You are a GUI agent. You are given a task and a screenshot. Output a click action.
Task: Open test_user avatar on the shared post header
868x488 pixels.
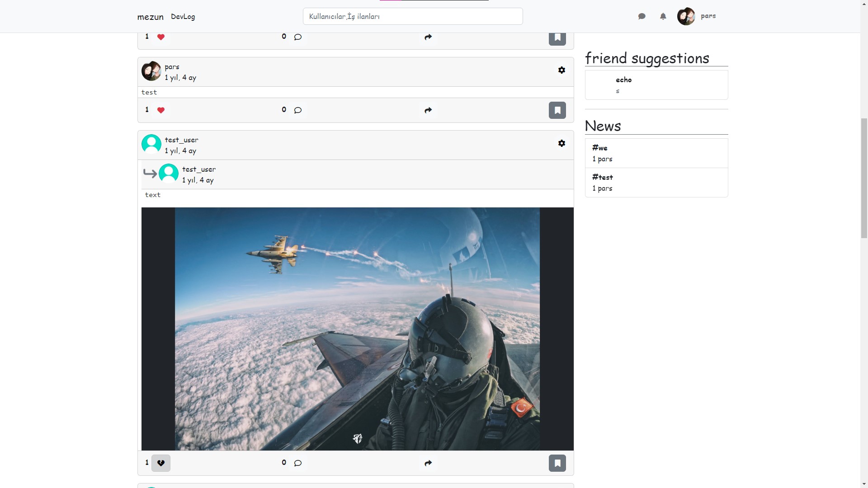(151, 145)
